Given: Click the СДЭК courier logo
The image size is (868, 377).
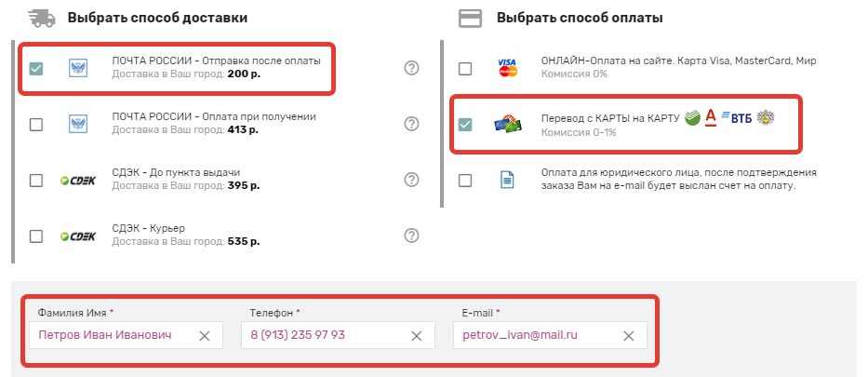Looking at the screenshot, I should pos(78,236).
